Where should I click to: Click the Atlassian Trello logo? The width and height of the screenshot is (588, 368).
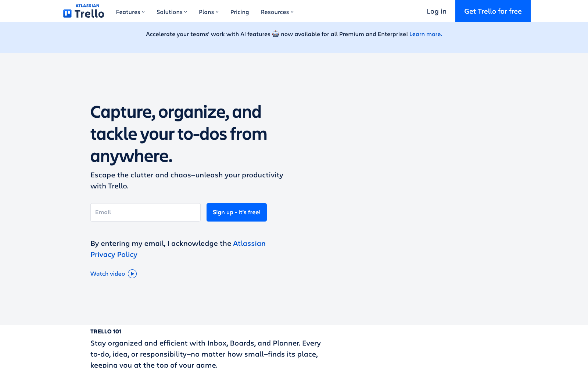83,11
